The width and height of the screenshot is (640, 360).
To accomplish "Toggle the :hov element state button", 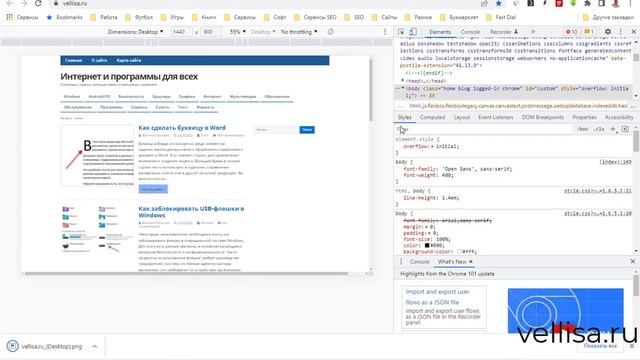I will tap(582, 129).
